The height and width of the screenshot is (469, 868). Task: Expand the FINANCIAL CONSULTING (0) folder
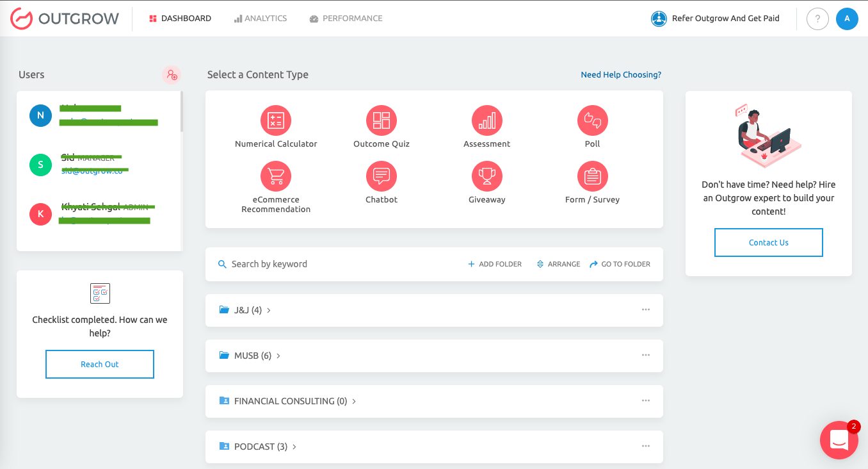tap(434, 401)
